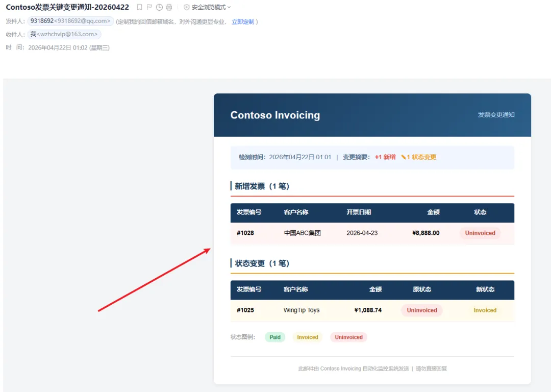Flag this email with the flag icon
551x392 pixels.
pyautogui.click(x=149, y=7)
